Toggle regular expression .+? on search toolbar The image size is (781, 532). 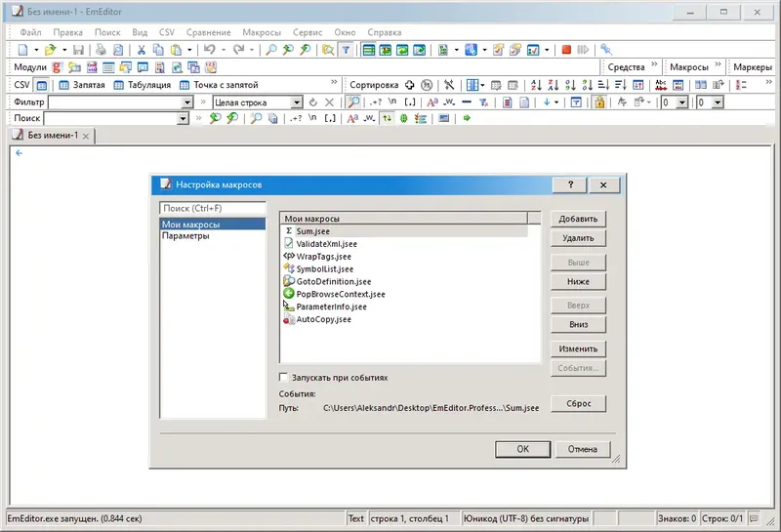click(296, 118)
